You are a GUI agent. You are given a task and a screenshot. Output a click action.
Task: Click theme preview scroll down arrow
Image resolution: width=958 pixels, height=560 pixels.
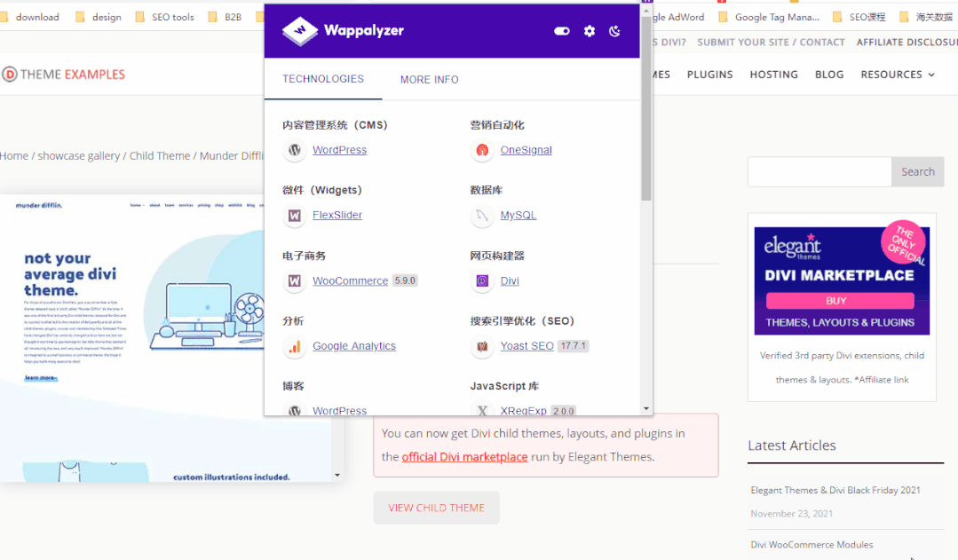click(337, 475)
